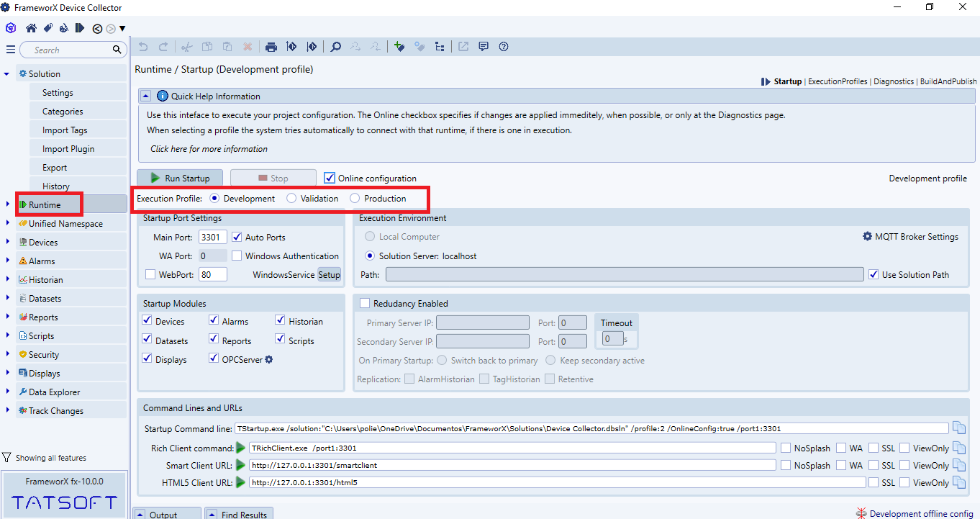The width and height of the screenshot is (980, 519).
Task: Collapse the Solution tree node
Action: 6,74
